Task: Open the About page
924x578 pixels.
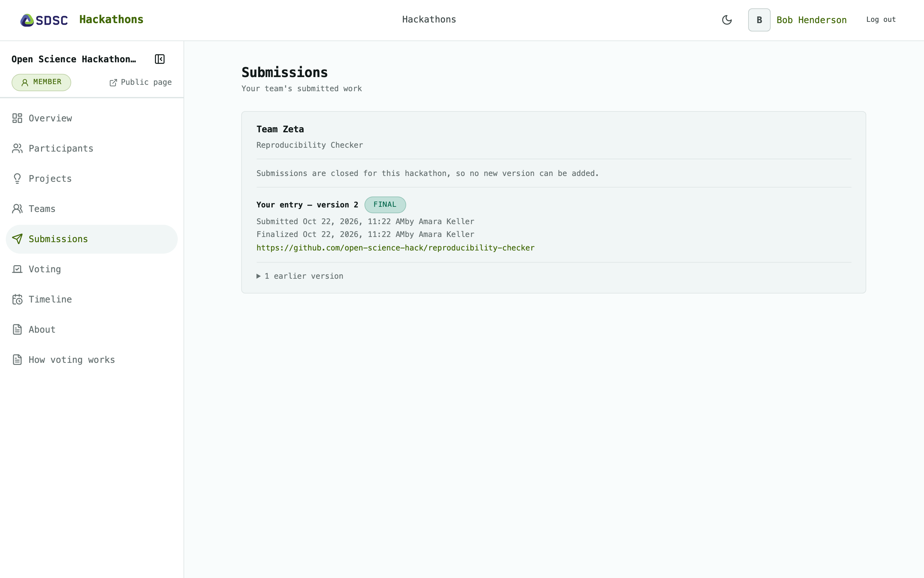Action: [92, 329]
